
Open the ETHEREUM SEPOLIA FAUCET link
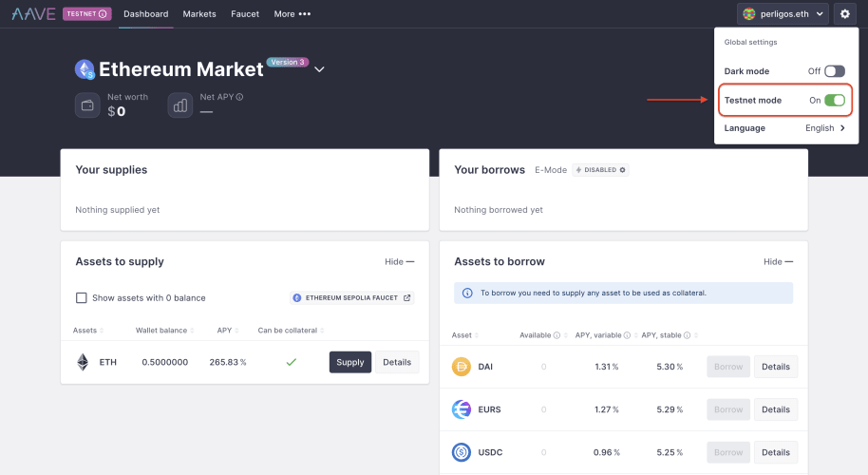coord(351,298)
